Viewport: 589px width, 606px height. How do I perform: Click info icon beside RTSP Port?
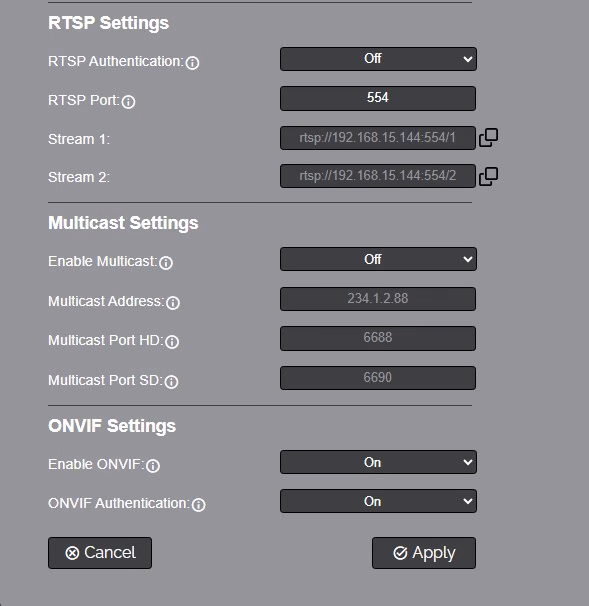click(x=128, y=102)
